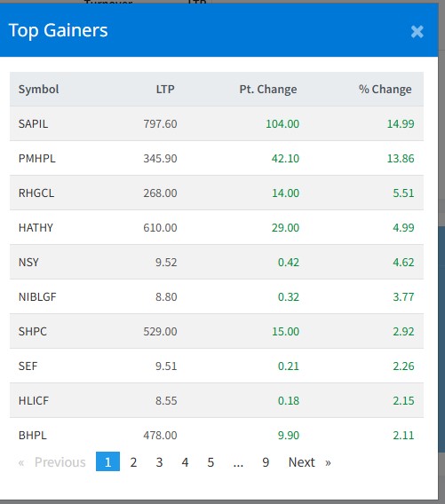The height and width of the screenshot is (504, 445).
Task: Go to page 2 of gainers
Action: point(133,462)
